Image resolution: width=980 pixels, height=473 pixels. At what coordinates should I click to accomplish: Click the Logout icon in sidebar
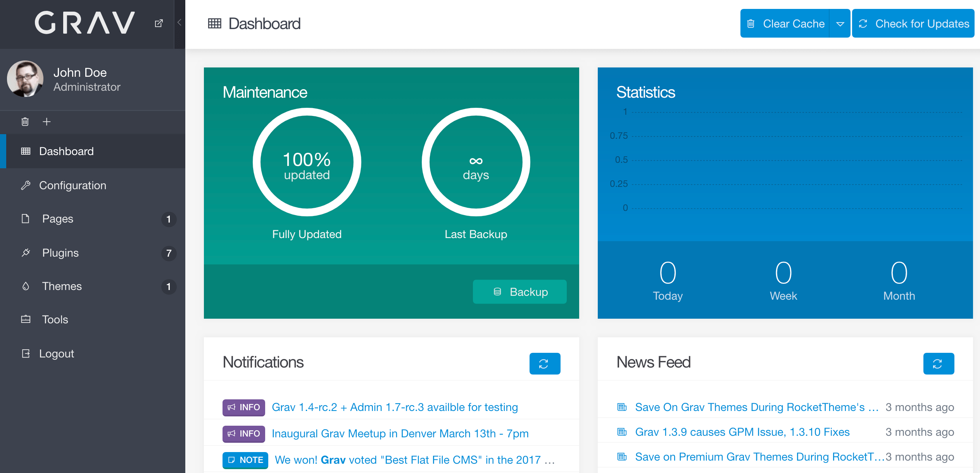point(26,353)
